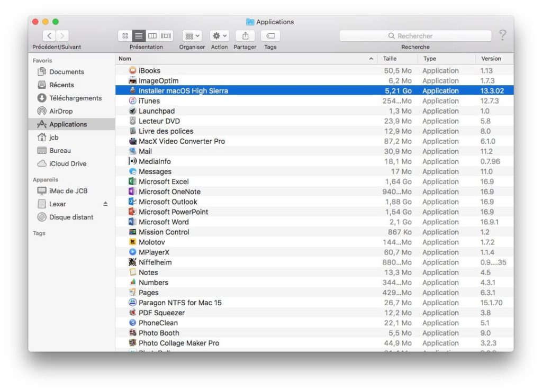Open the Organiser dropdown

[x=192, y=35]
